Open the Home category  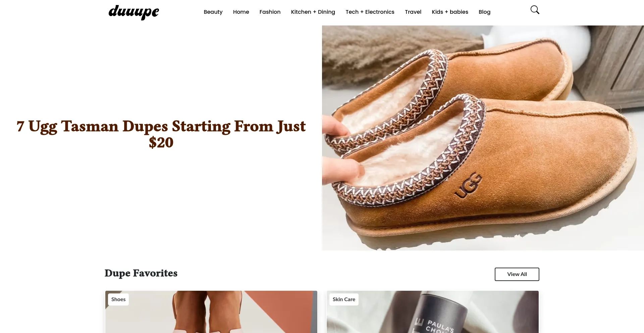[x=241, y=12]
